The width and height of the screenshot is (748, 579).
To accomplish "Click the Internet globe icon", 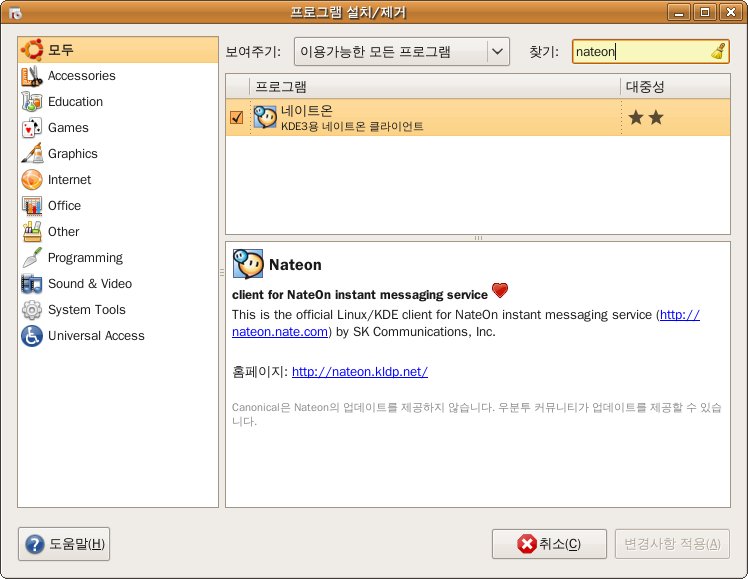I will [32, 180].
